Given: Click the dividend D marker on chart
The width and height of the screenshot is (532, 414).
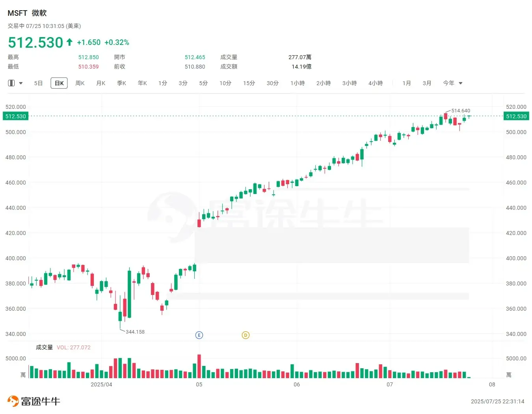Looking at the screenshot, I should click(246, 335).
